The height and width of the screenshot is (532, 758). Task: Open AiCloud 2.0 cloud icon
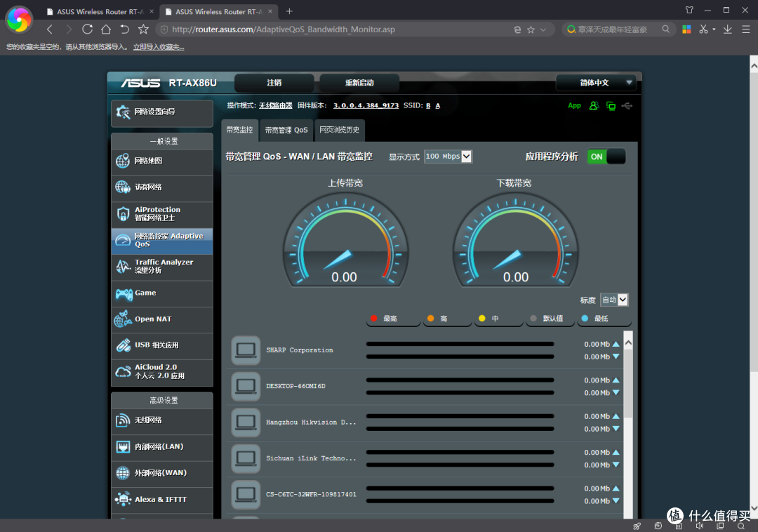(124, 371)
